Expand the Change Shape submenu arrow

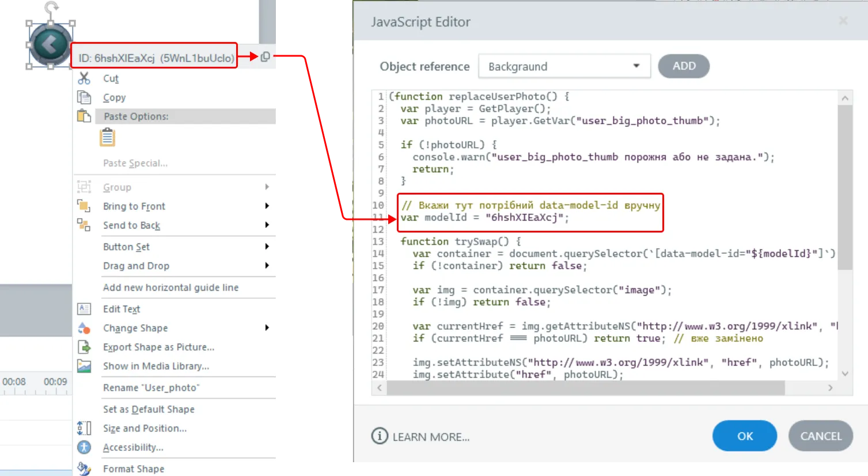tap(267, 328)
